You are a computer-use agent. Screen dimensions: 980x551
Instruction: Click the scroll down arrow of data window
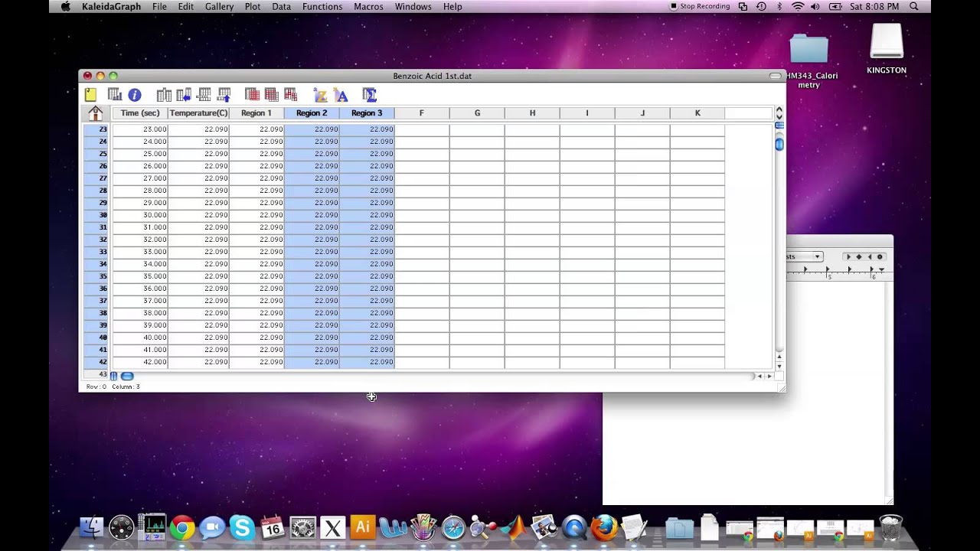tap(779, 366)
